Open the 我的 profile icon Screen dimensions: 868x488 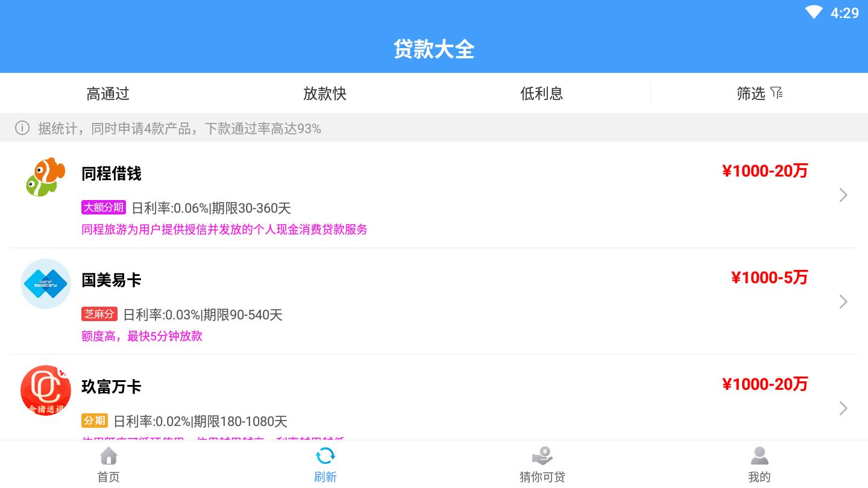tap(759, 456)
